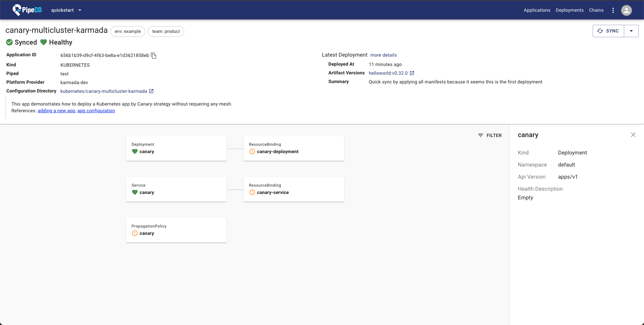Open the "more details" deployment link
This screenshot has width=644, height=325.
[383, 55]
